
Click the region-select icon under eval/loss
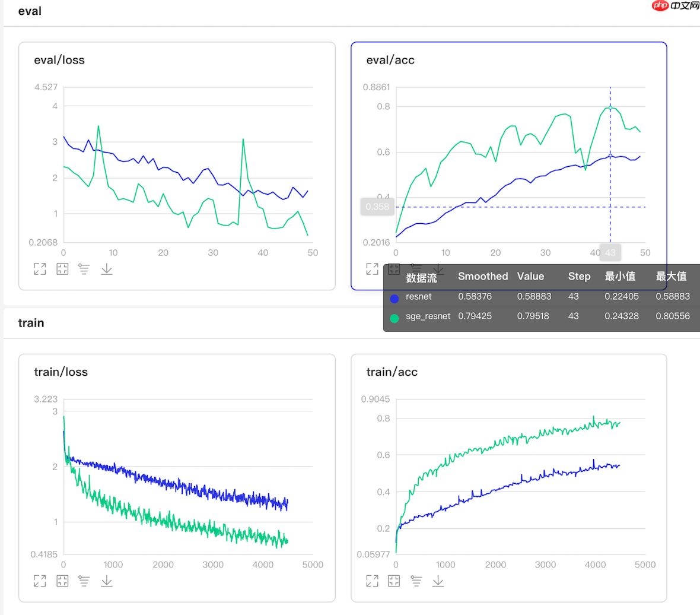62,269
